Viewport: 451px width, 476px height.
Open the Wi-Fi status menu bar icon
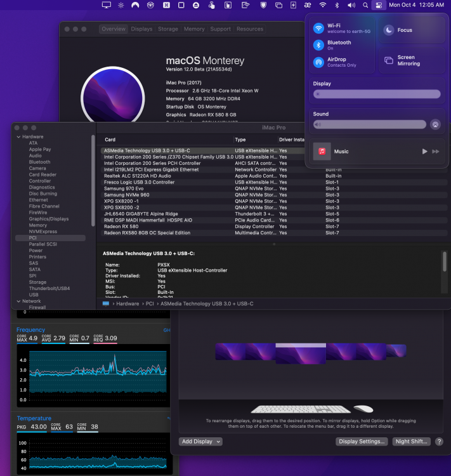click(x=323, y=5)
